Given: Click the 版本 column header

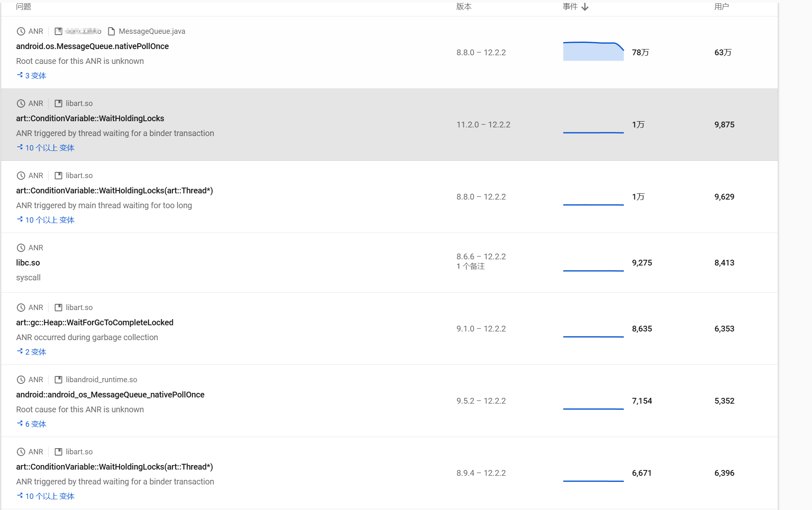Looking at the screenshot, I should pyautogui.click(x=464, y=7).
